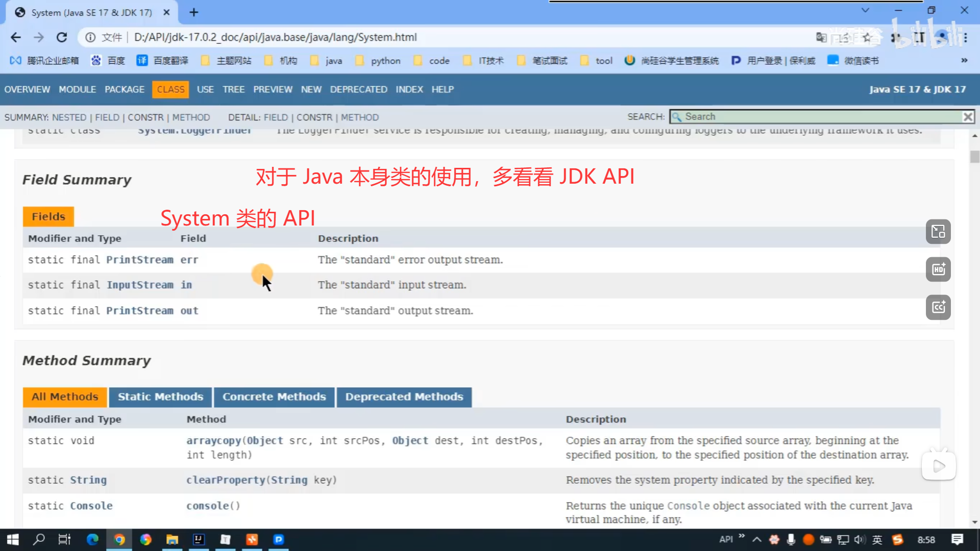980x551 pixels.
Task: Open the arraycopy method link
Action: tap(214, 440)
